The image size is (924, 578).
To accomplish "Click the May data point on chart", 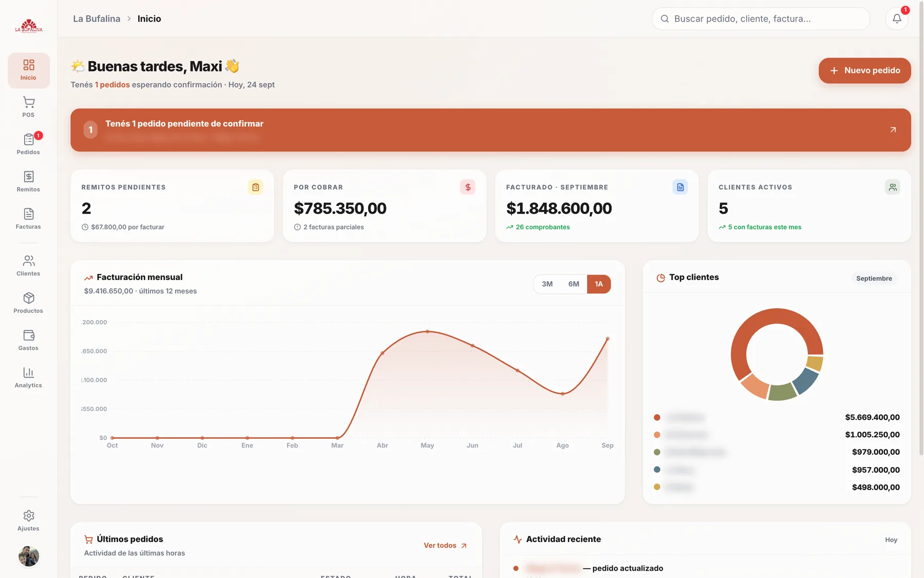I will tap(428, 332).
